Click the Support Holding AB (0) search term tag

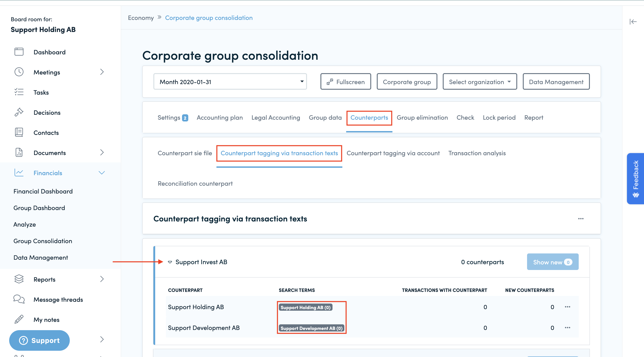(305, 307)
